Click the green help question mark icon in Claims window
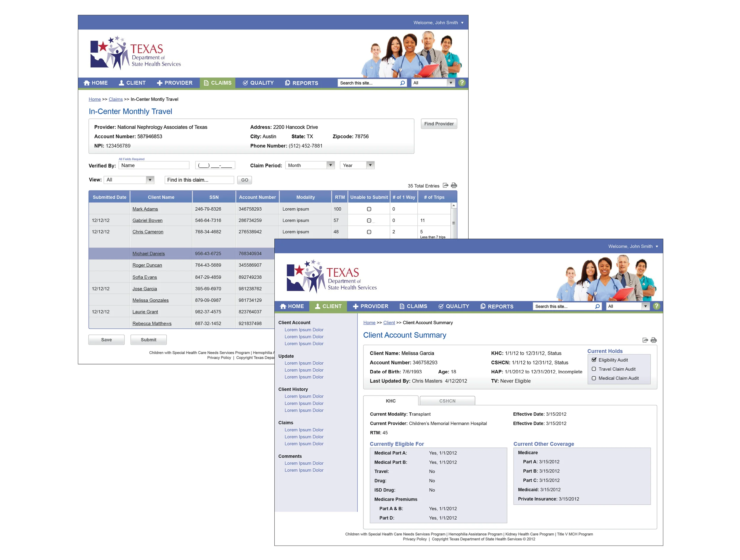The width and height of the screenshot is (740, 560). pyautogui.click(x=462, y=83)
